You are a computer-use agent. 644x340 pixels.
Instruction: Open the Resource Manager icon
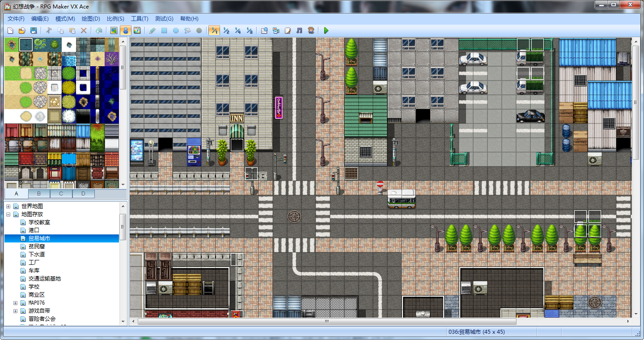[x=276, y=30]
